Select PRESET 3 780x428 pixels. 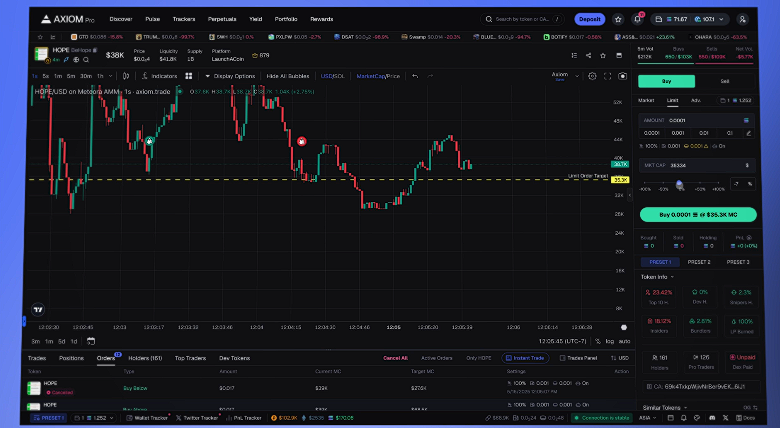pyautogui.click(x=738, y=262)
